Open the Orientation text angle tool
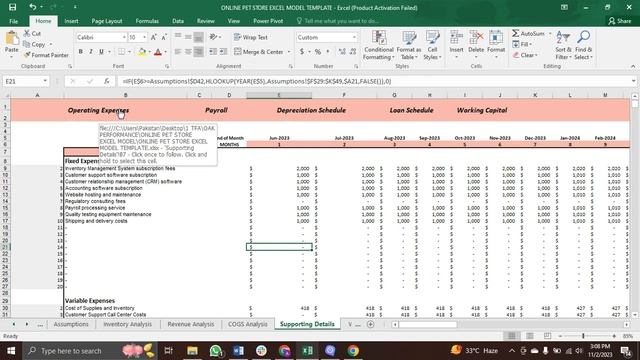The height and width of the screenshot is (360, 640). (x=215, y=37)
